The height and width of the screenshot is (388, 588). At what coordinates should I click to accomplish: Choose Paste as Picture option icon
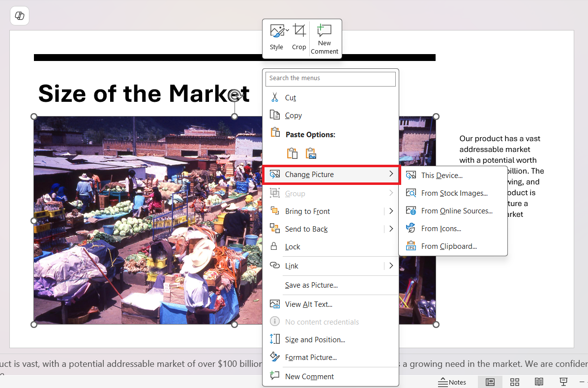tap(311, 153)
